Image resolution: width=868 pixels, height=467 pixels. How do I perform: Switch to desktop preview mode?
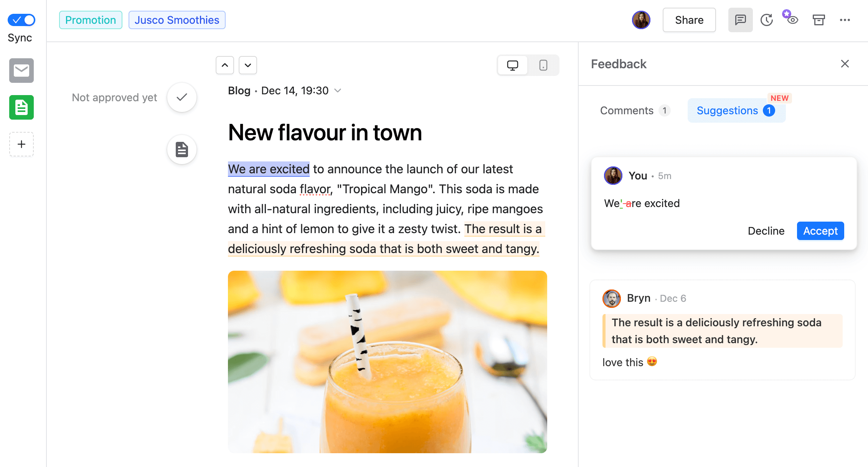point(512,64)
